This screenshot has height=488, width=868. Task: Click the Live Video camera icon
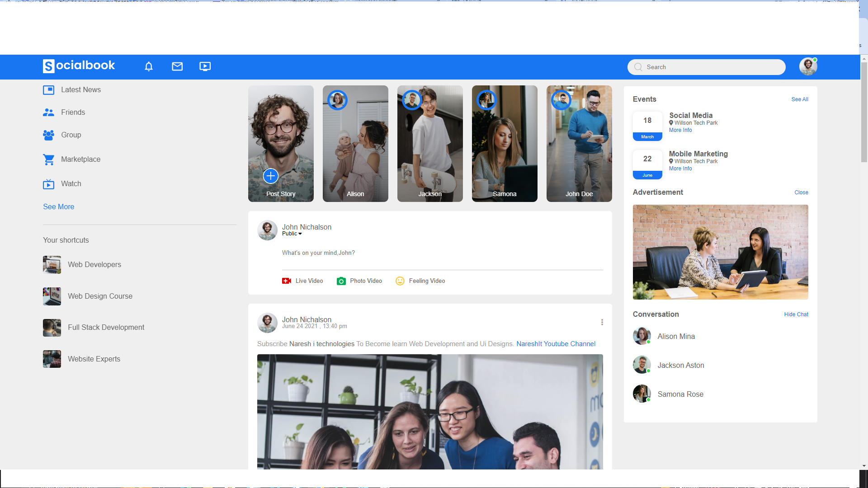[287, 281]
